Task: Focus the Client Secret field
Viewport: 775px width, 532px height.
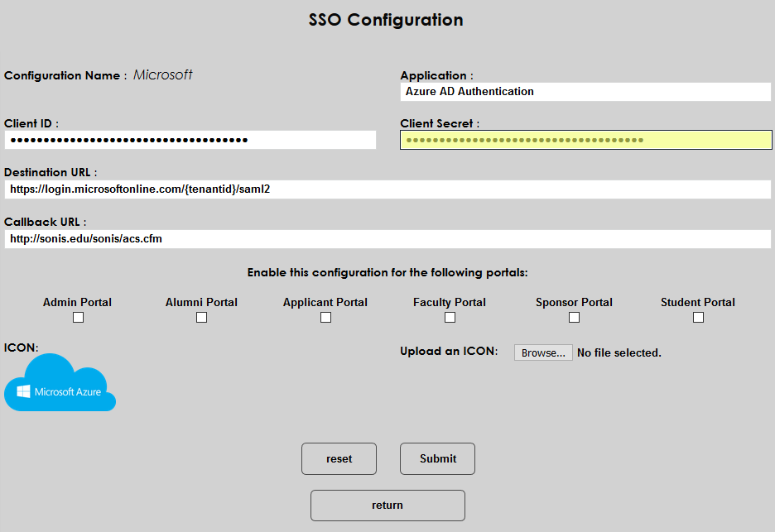Action: pyautogui.click(x=585, y=140)
